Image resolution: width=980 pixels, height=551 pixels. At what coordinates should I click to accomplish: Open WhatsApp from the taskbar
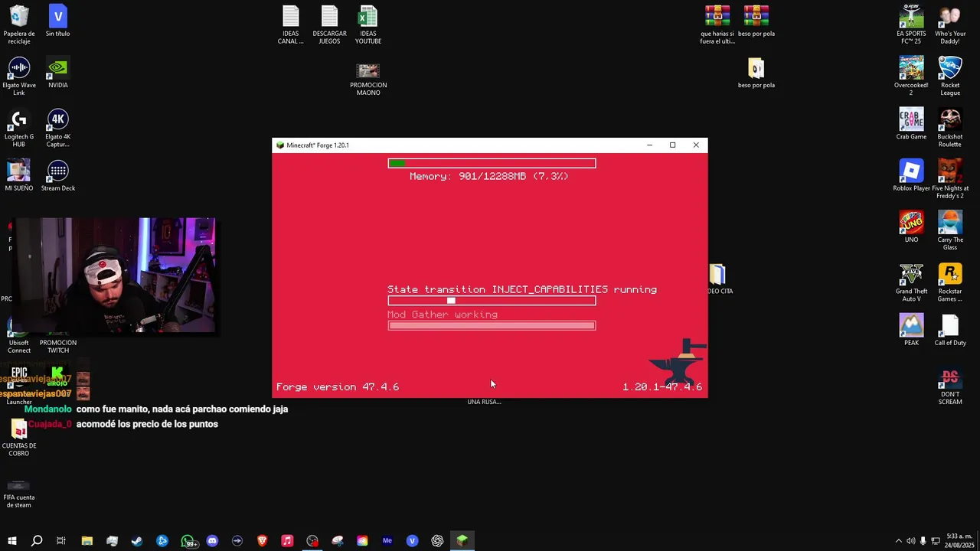(x=188, y=541)
